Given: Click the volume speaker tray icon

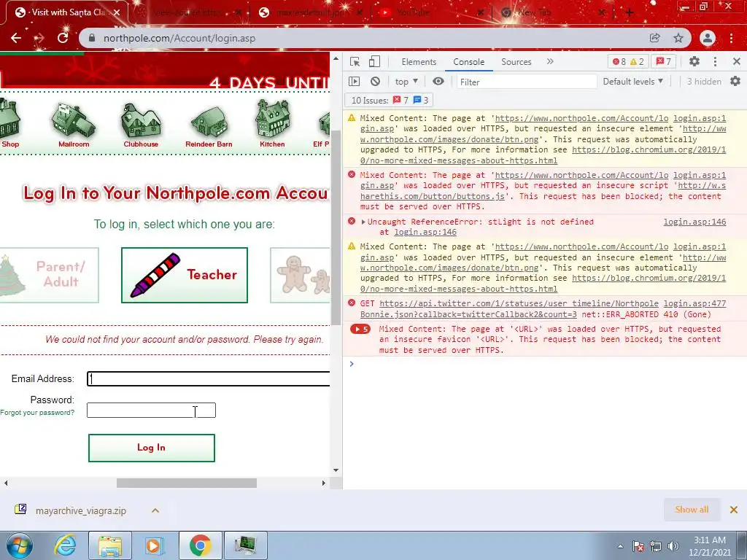Looking at the screenshot, I should tap(673, 546).
